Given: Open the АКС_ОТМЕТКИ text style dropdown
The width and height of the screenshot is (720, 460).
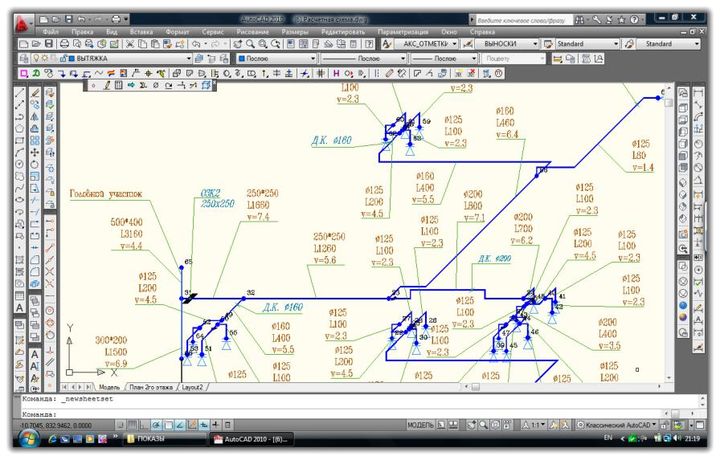Looking at the screenshot, I should [455, 44].
